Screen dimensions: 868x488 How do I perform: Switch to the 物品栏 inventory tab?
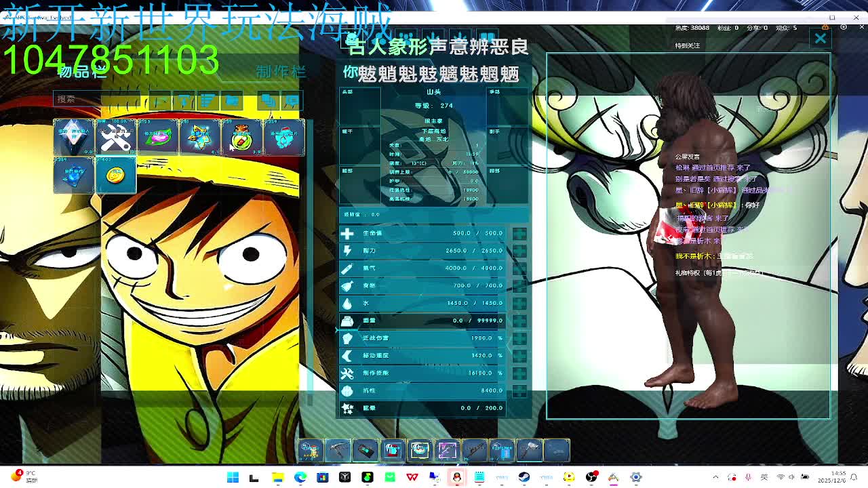[x=83, y=72]
